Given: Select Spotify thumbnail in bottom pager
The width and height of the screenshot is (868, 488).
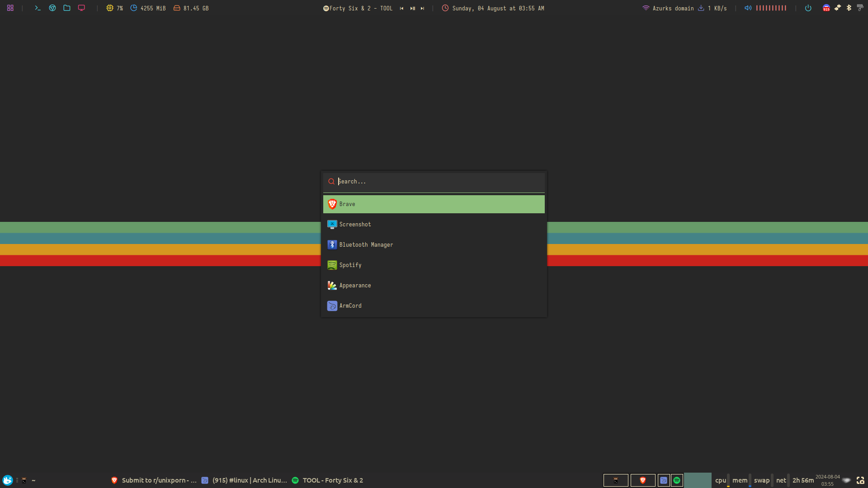Looking at the screenshot, I should 677,480.
